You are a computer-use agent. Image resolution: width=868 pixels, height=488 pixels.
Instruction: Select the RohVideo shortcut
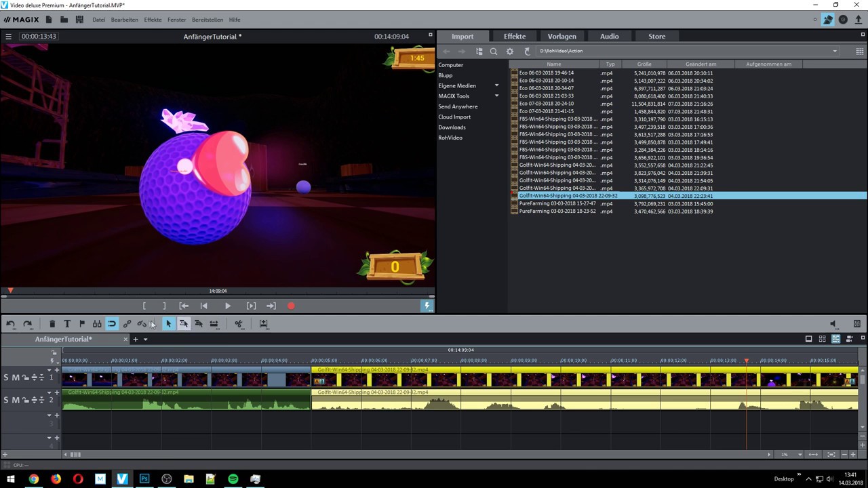click(450, 138)
